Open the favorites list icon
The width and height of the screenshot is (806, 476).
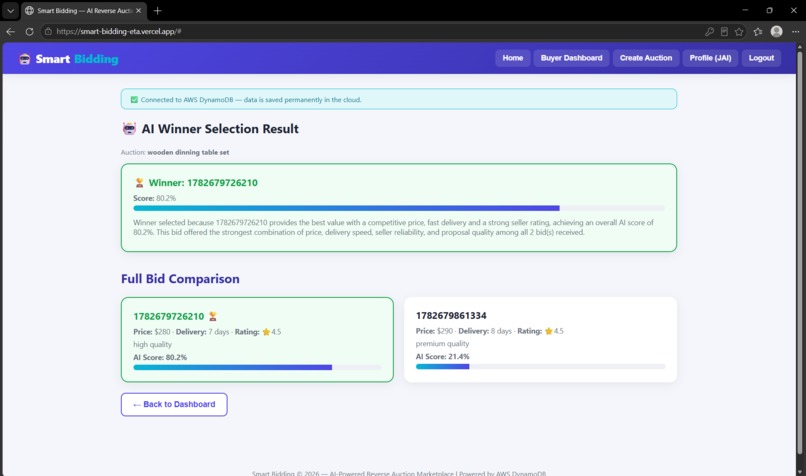click(758, 31)
